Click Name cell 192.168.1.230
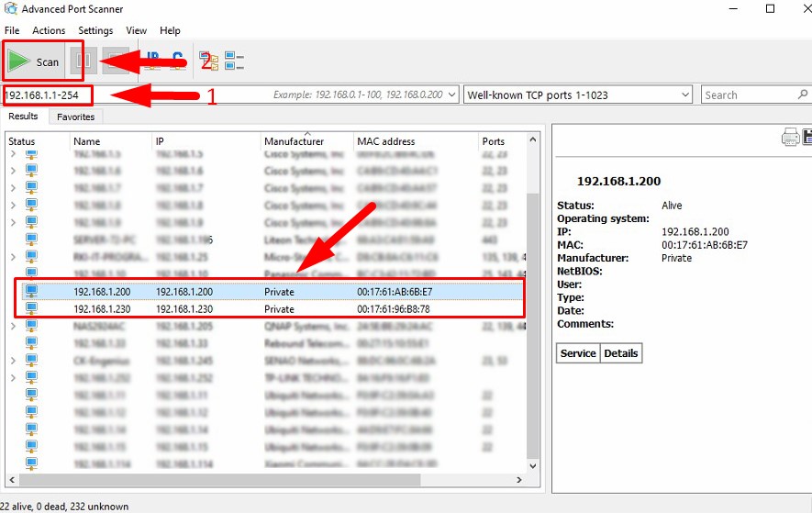Screen dimensions: 812x513 click(x=102, y=309)
